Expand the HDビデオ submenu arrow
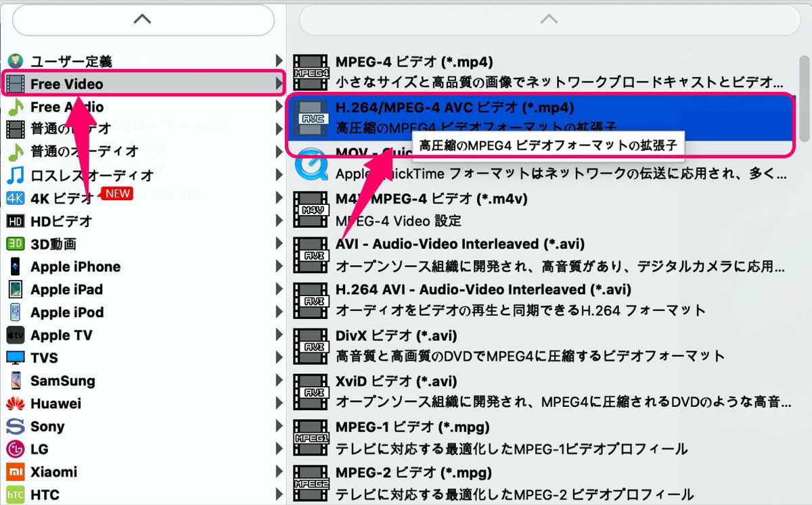Viewport: 812px width, 505px height. pyautogui.click(x=279, y=221)
